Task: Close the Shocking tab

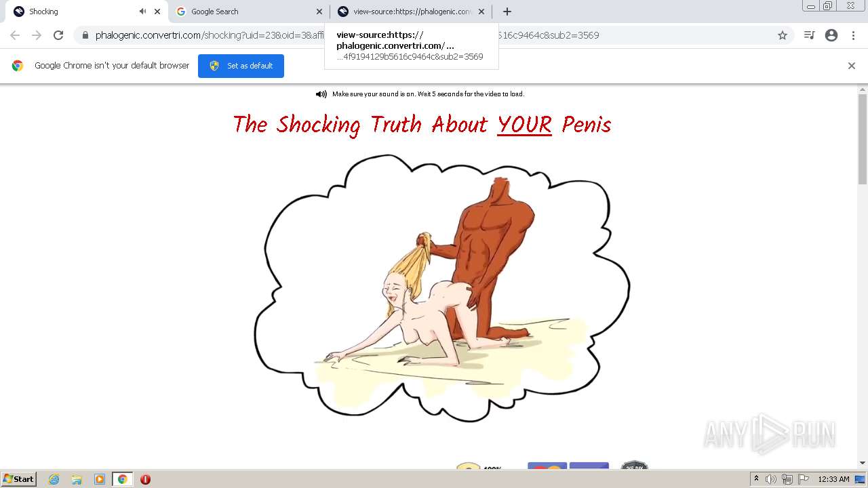Action: click(x=157, y=12)
